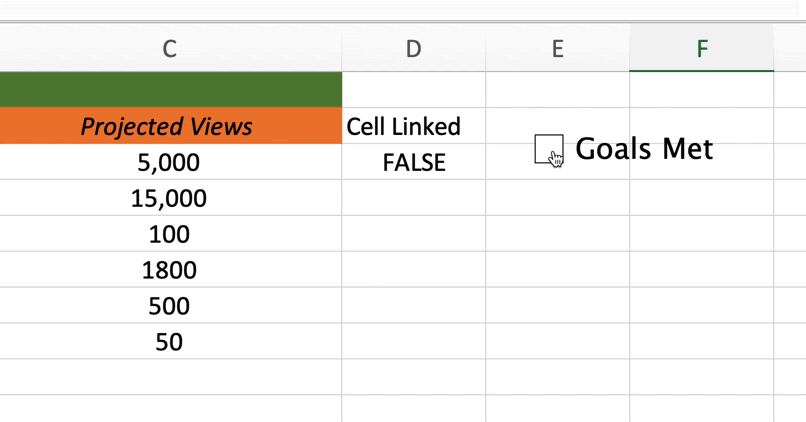Click the cell with value 15,000
The height and width of the screenshot is (422, 806).
[x=170, y=199]
